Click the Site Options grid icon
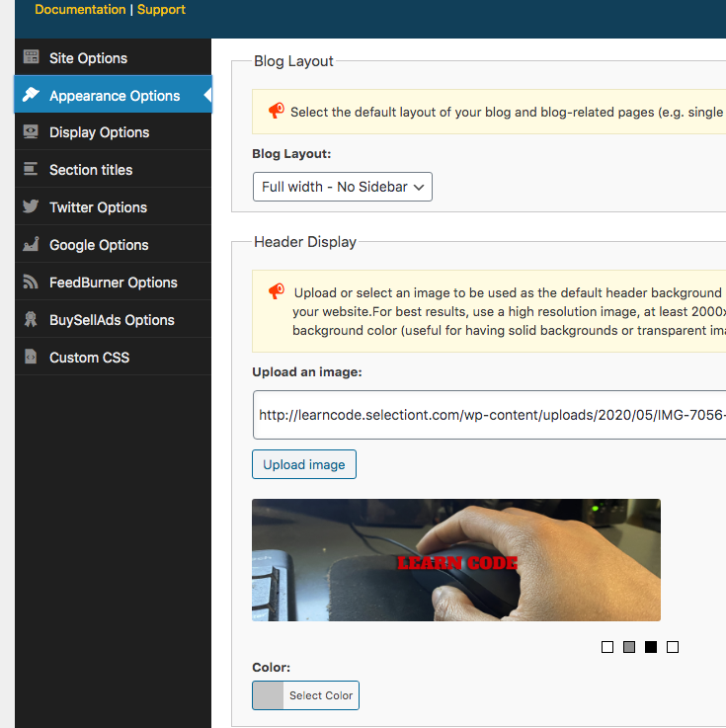The width and height of the screenshot is (726, 728). pos(31,56)
